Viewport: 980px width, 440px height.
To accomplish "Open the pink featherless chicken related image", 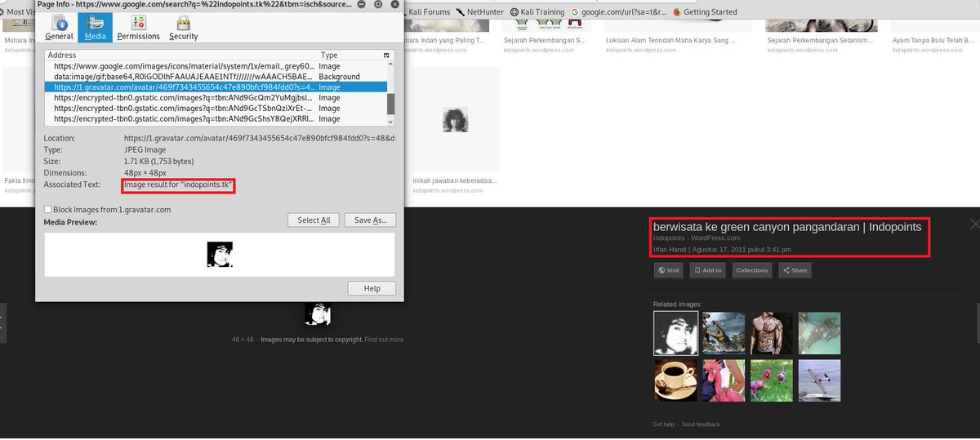I will (724, 380).
